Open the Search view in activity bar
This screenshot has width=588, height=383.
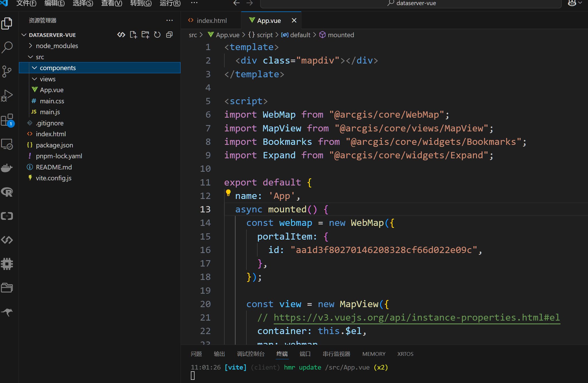click(7, 47)
